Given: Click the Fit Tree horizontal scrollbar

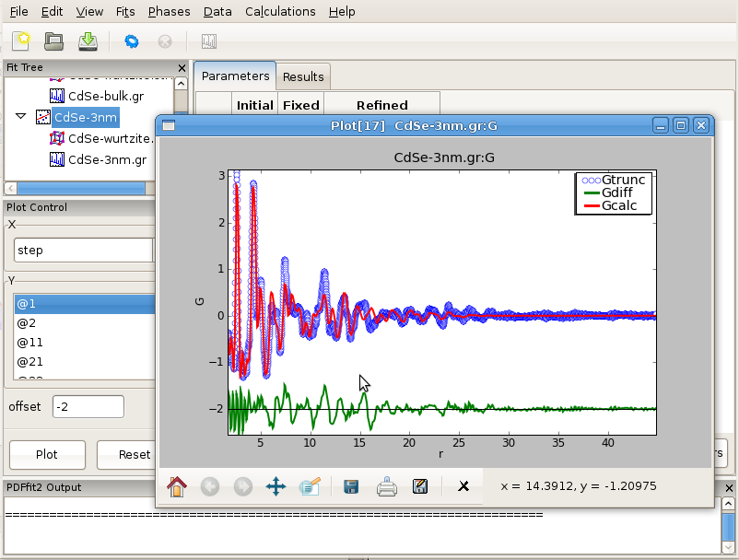Looking at the screenshot, I should (81, 189).
